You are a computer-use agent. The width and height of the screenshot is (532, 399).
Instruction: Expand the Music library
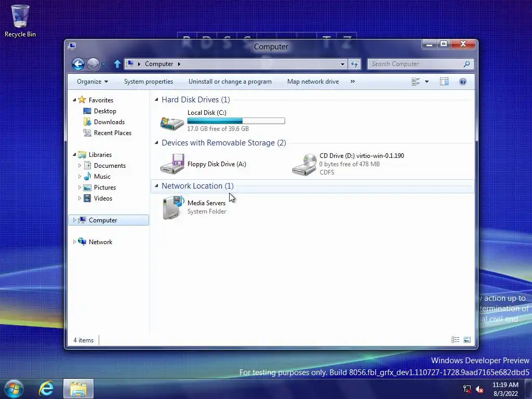click(79, 177)
